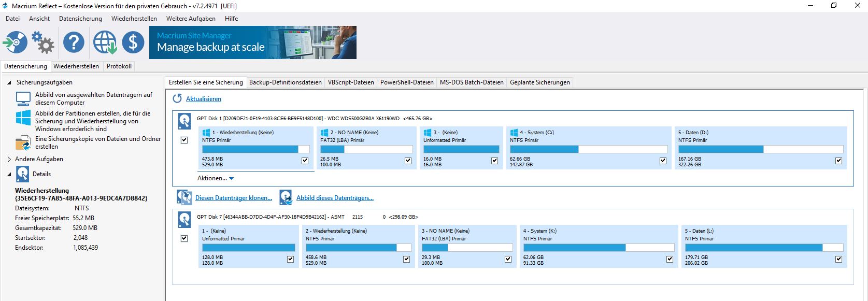Uncheck the System (C:) partition checkbox
The width and height of the screenshot is (868, 301).
663,161
